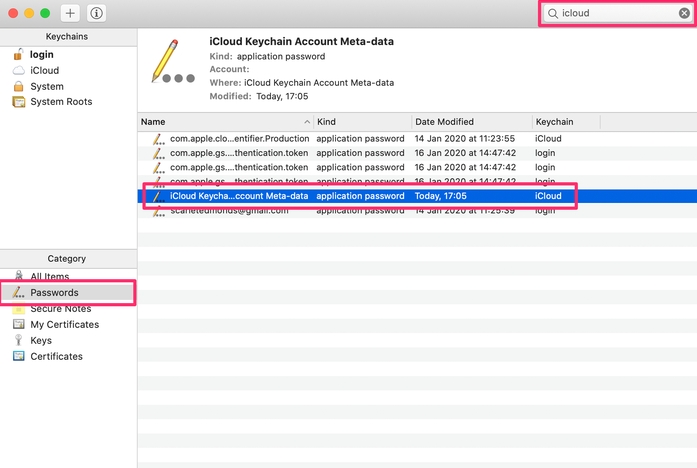This screenshot has height=468, width=697.
Task: Close the Keychain Access window
Action: [x=13, y=13]
